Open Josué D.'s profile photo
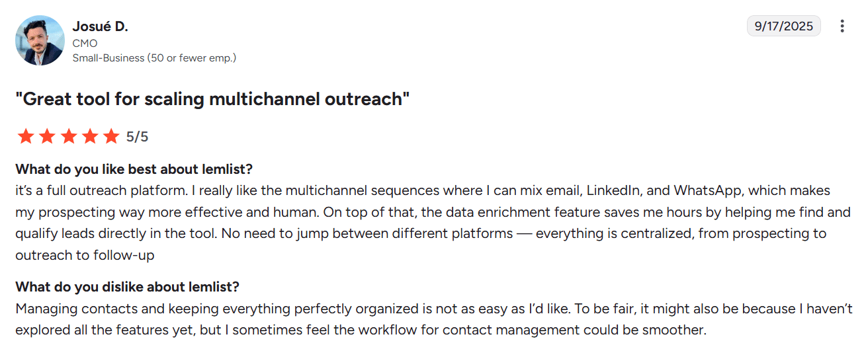868x351 pixels. point(40,40)
